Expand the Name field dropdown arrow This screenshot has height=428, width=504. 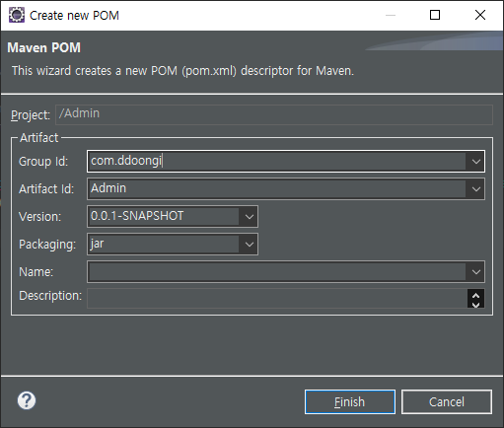point(475,272)
